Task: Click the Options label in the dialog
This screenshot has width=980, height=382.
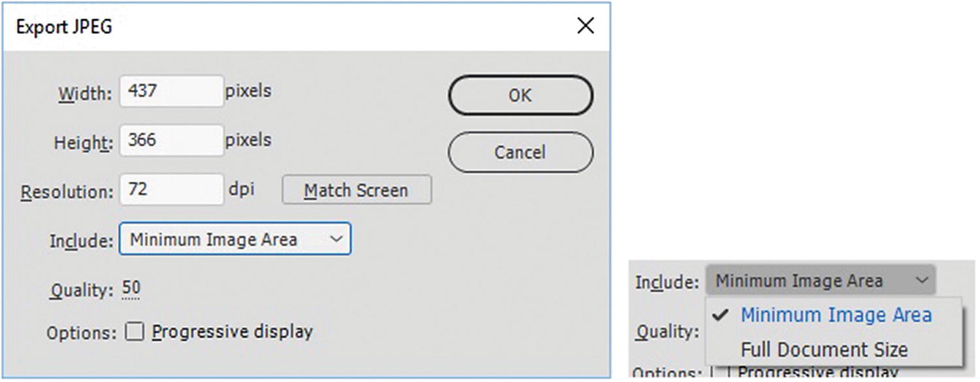Action: point(81,333)
